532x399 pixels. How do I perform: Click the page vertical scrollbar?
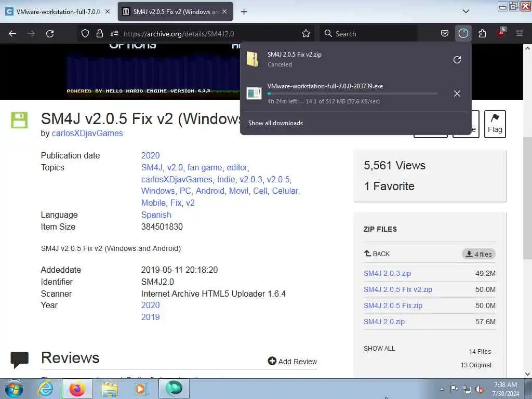(527, 198)
